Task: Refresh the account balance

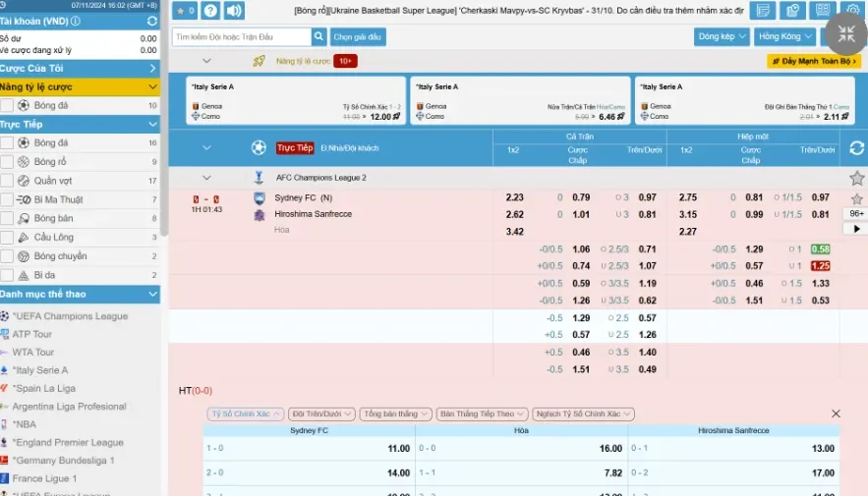Action: [151, 21]
